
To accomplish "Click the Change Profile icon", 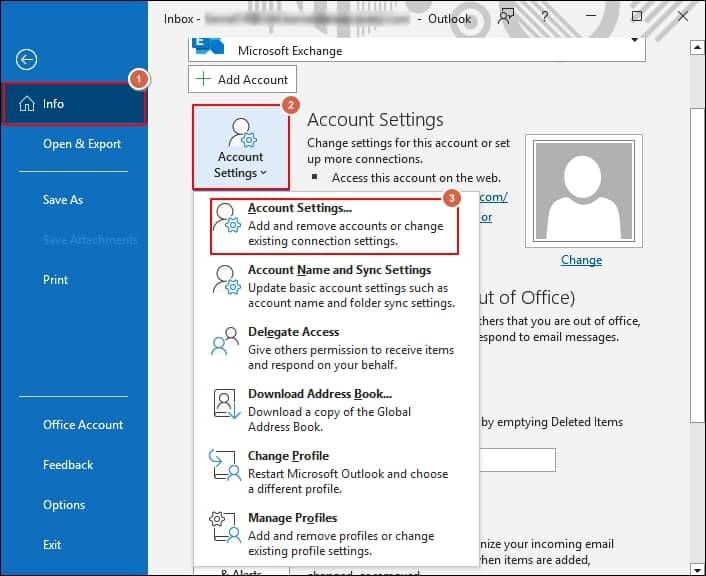I will tap(227, 466).
